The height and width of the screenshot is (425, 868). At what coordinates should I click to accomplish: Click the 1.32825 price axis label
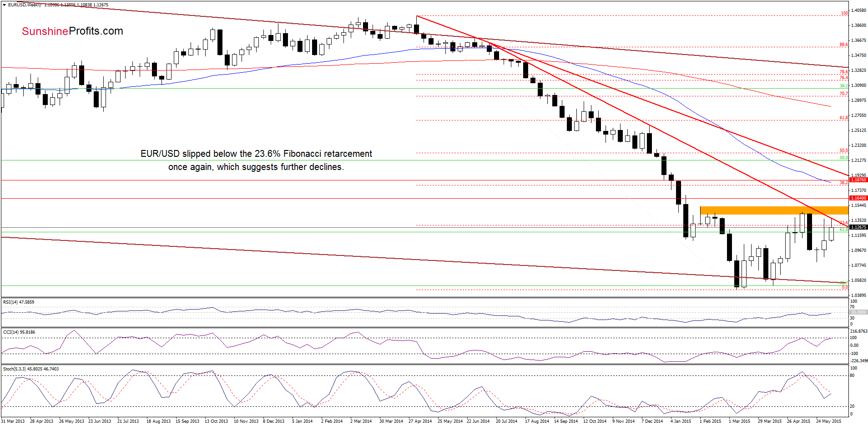coord(858,70)
